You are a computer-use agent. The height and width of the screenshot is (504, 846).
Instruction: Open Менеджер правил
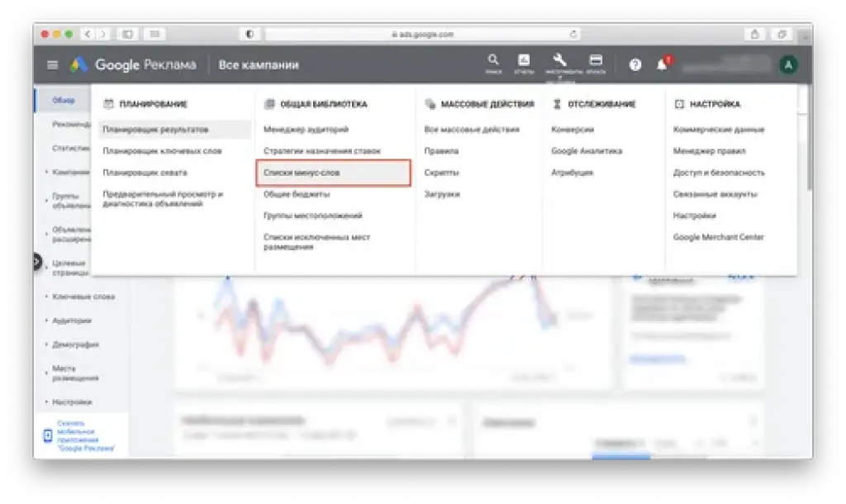tap(710, 151)
